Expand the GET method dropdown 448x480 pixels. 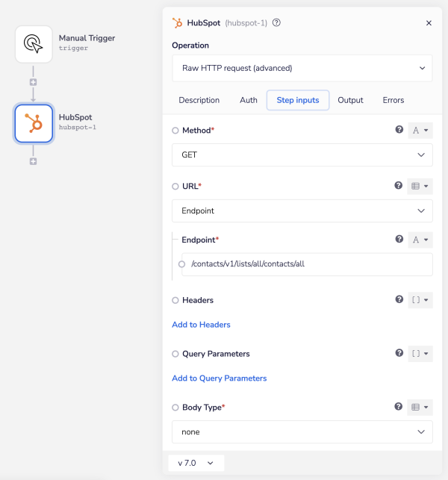point(302,155)
